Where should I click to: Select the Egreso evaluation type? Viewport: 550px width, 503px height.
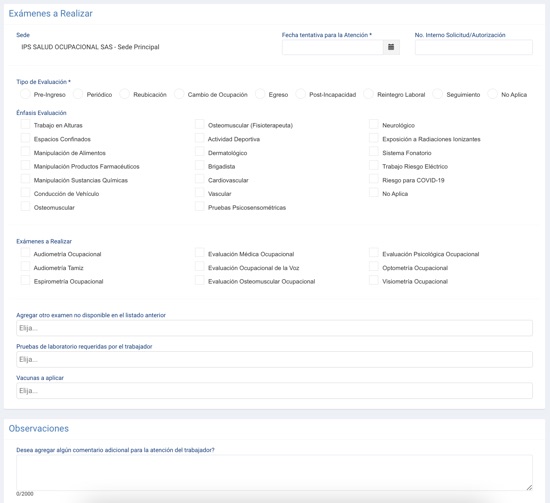pyautogui.click(x=260, y=94)
